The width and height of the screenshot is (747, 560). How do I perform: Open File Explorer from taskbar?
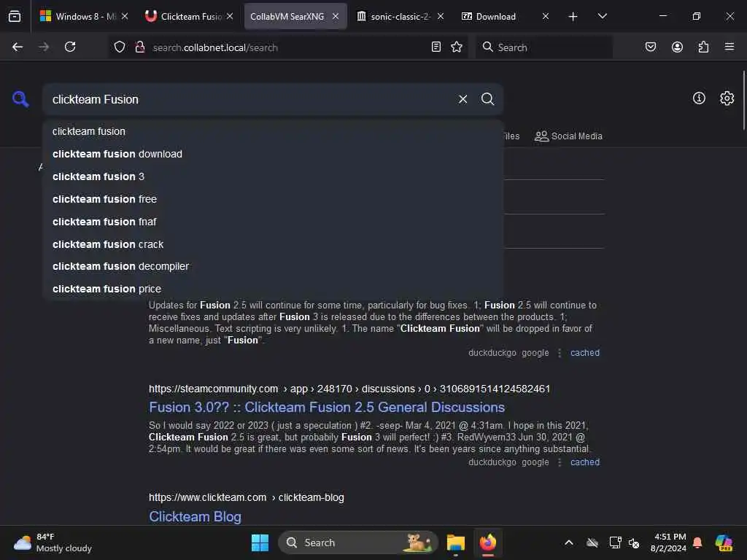click(x=455, y=542)
